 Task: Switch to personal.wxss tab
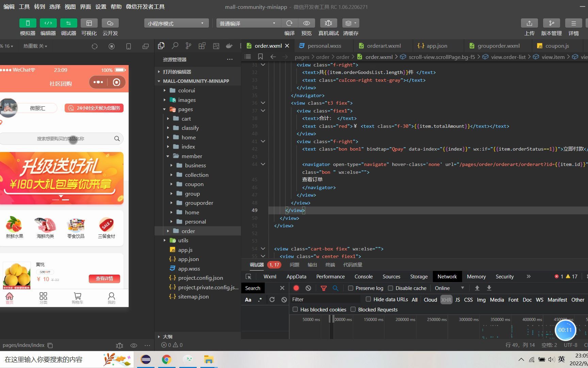click(x=324, y=46)
